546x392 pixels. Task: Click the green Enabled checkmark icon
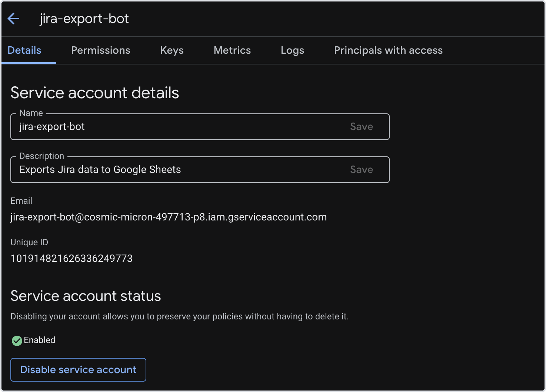click(x=17, y=340)
